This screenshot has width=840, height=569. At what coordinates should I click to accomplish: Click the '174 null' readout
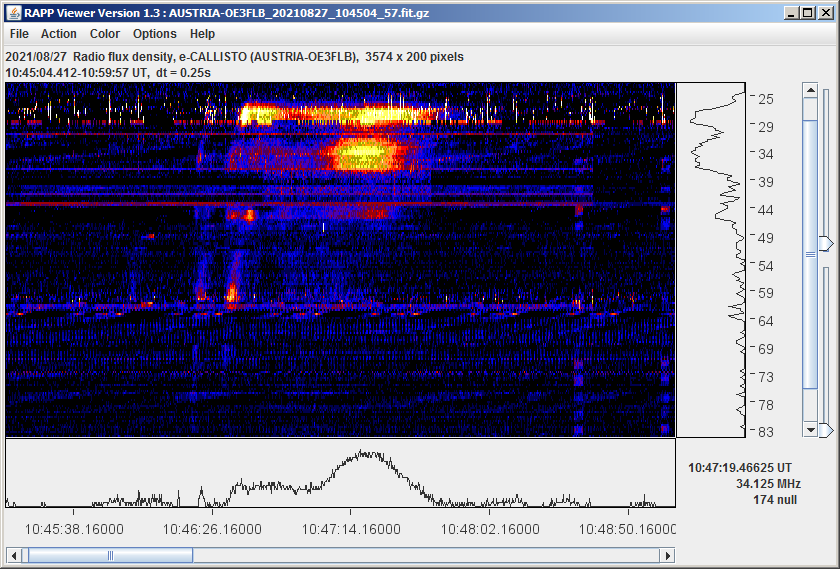click(x=775, y=500)
